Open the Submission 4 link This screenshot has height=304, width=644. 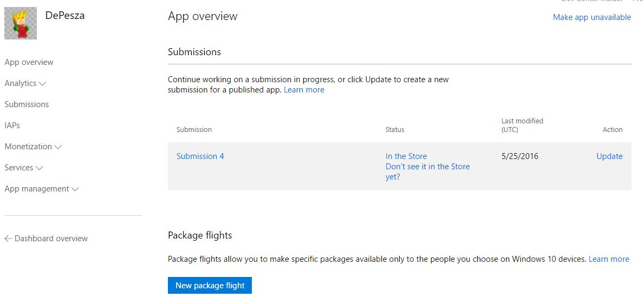(x=200, y=156)
